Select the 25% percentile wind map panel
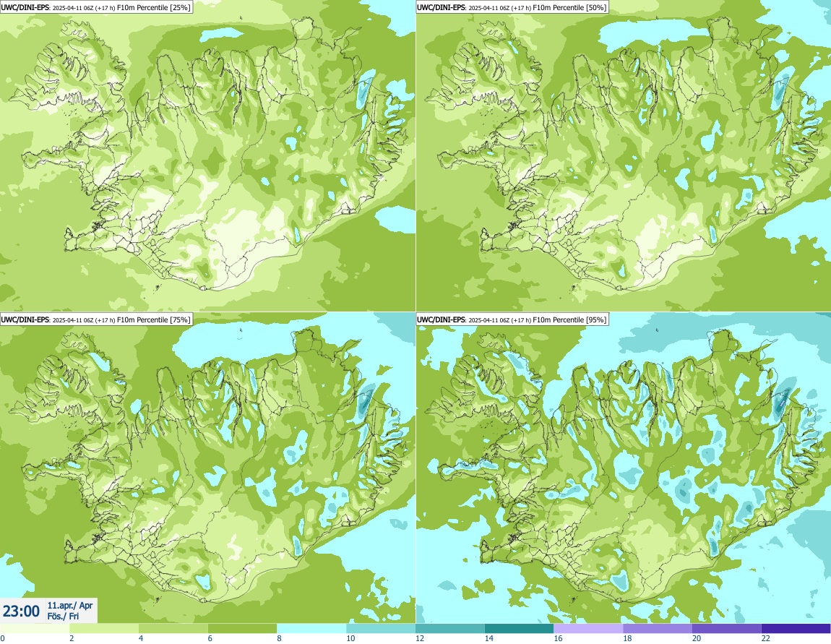 point(208,156)
